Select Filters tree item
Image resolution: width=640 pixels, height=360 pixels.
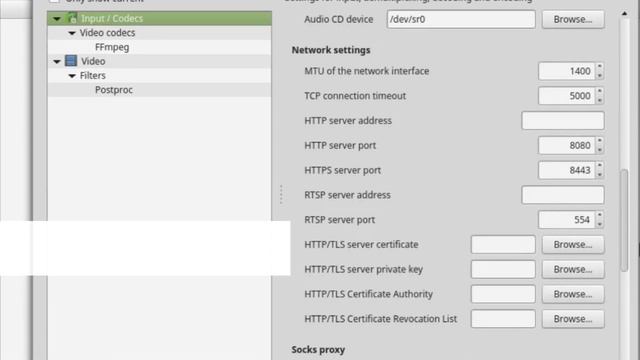pos(160,76)
